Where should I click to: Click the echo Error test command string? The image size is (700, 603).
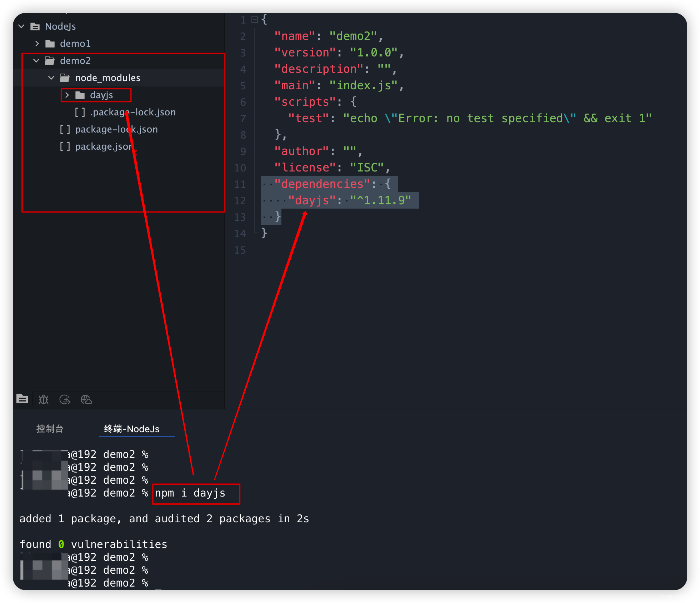pos(498,118)
